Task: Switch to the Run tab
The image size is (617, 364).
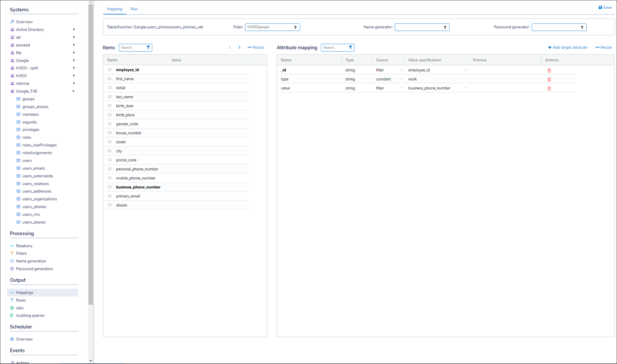Action: [x=134, y=9]
